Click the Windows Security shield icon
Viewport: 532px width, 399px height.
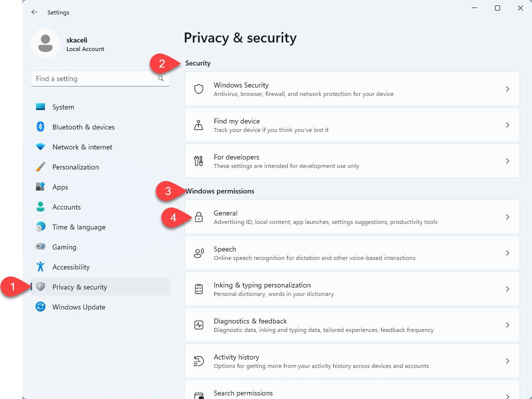click(x=199, y=89)
